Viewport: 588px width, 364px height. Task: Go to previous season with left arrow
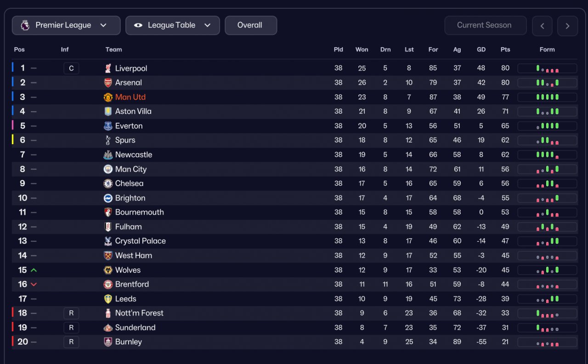[x=542, y=26]
